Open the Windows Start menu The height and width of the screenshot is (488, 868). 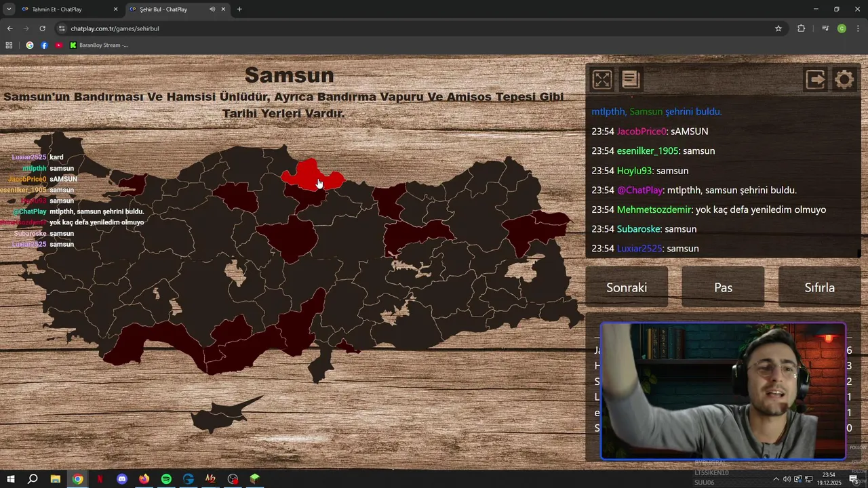[10, 479]
